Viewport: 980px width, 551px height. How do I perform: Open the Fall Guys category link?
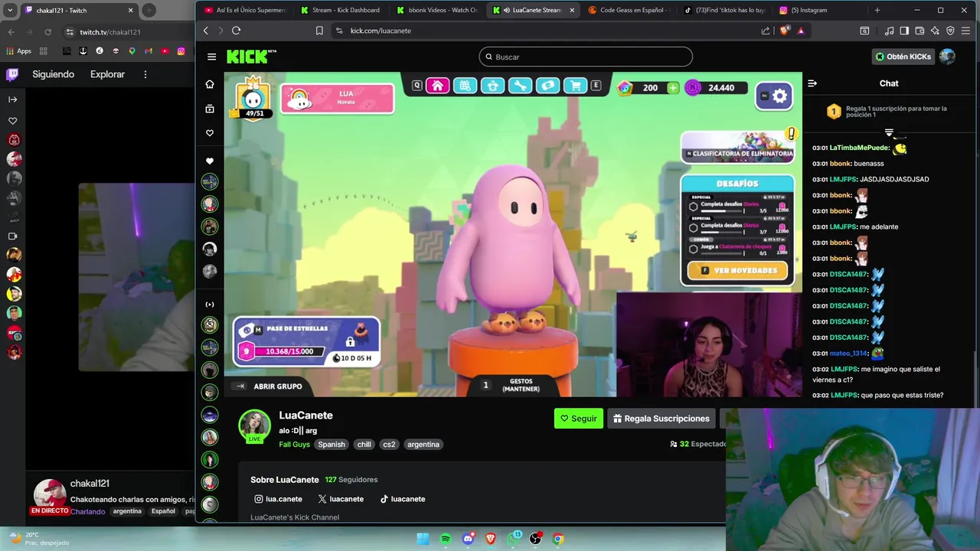click(294, 445)
